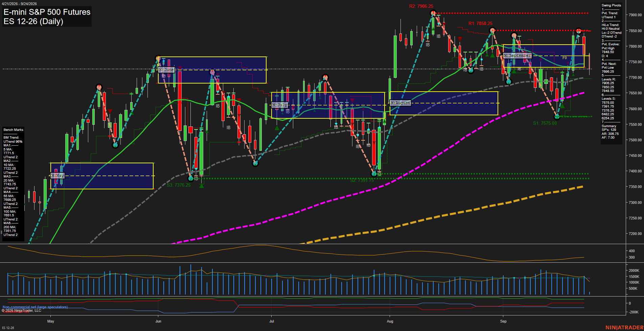Viewport: 644px width, 331px height.
Task: Click swing low pivot marker at S2 line
Action: (374, 174)
